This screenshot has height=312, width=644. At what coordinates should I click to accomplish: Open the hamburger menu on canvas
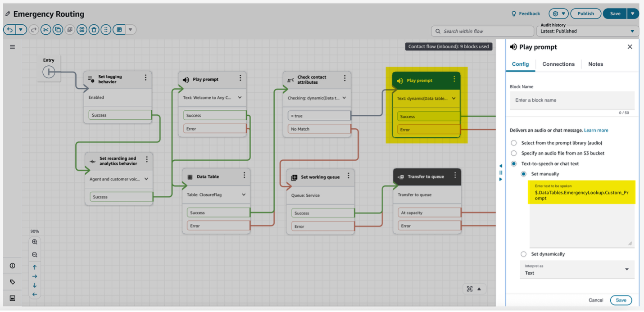click(13, 47)
